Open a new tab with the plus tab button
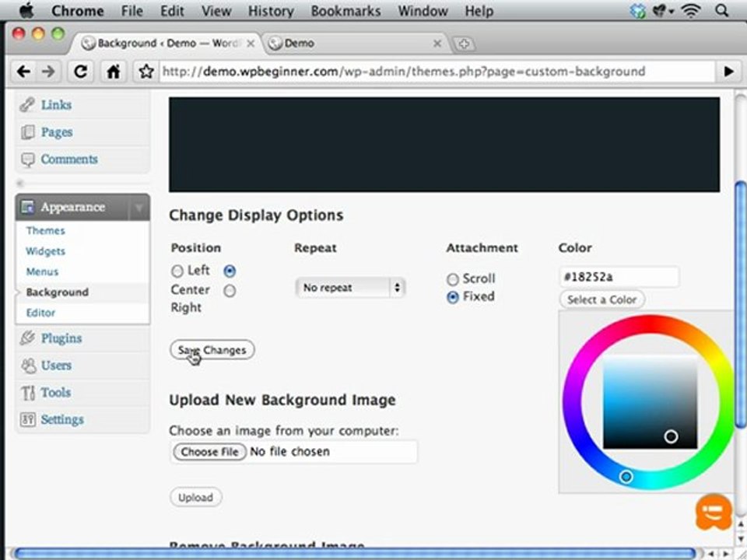The width and height of the screenshot is (747, 560). [464, 44]
